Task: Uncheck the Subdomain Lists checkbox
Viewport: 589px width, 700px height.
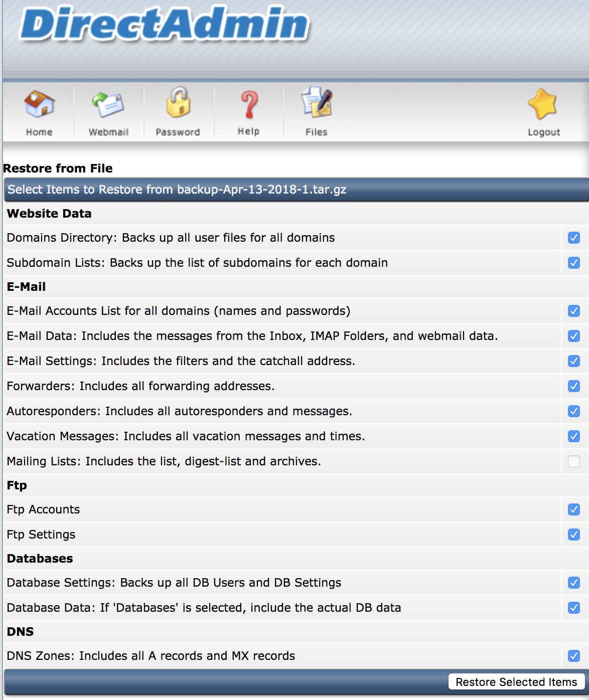Action: tap(574, 263)
